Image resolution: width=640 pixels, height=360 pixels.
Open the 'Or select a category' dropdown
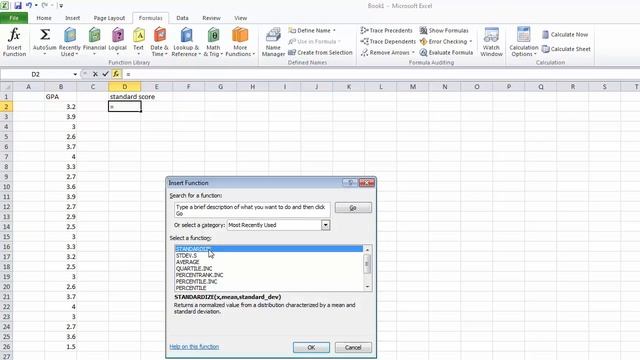(325, 225)
